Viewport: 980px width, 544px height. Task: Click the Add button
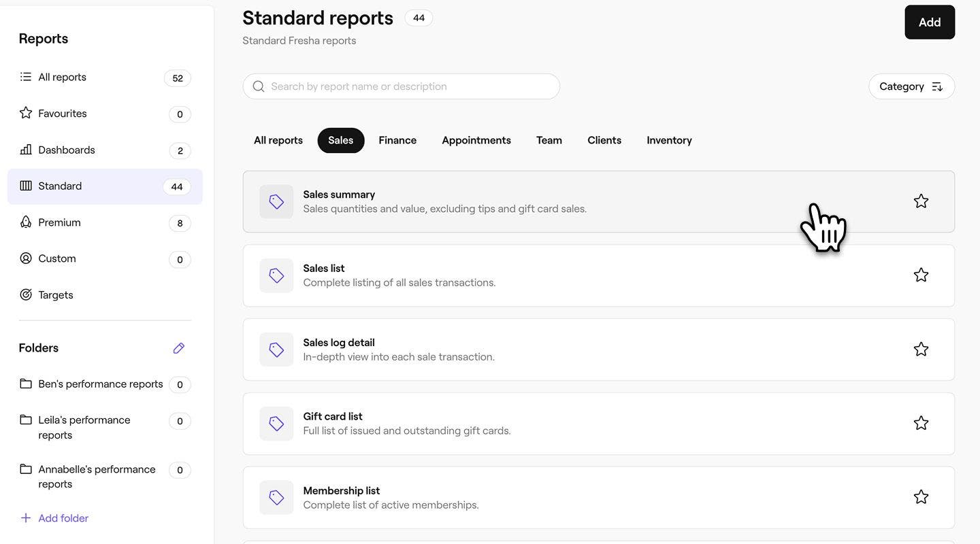(930, 22)
